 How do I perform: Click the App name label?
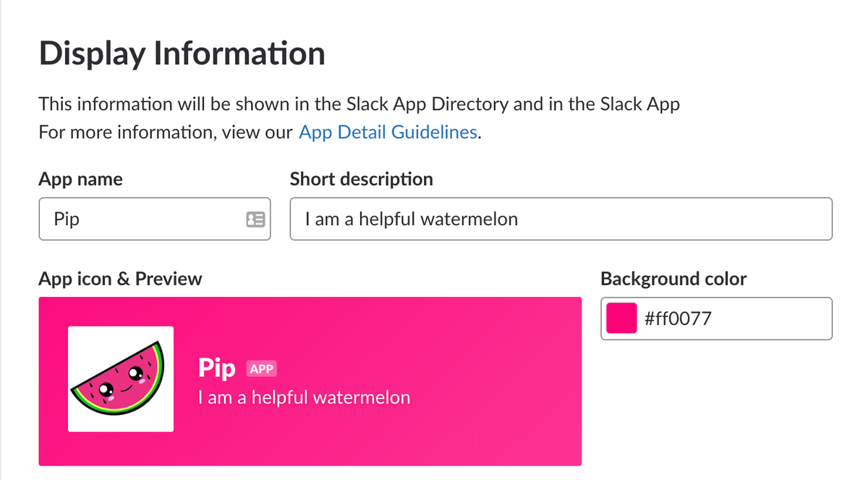coord(80,179)
